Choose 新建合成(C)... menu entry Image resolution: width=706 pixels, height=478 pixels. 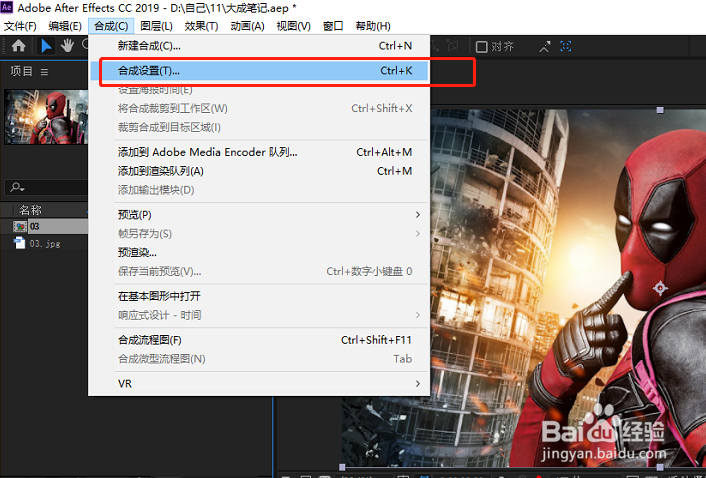coord(259,46)
